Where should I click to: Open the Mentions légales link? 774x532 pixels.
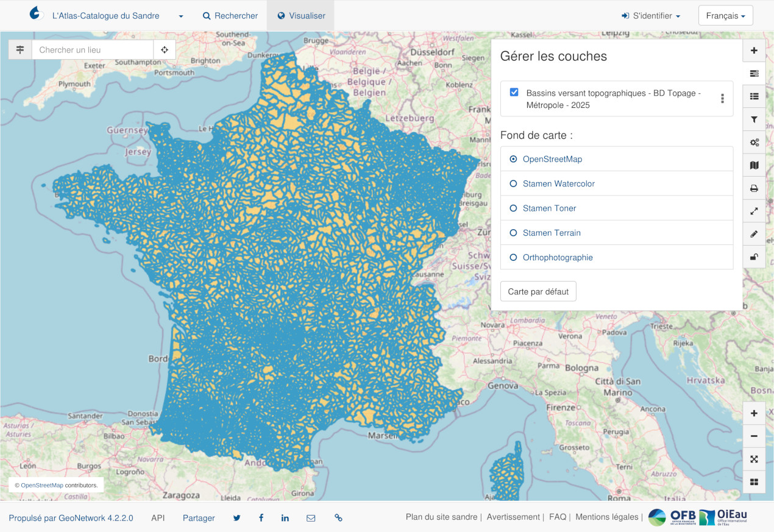point(607,517)
